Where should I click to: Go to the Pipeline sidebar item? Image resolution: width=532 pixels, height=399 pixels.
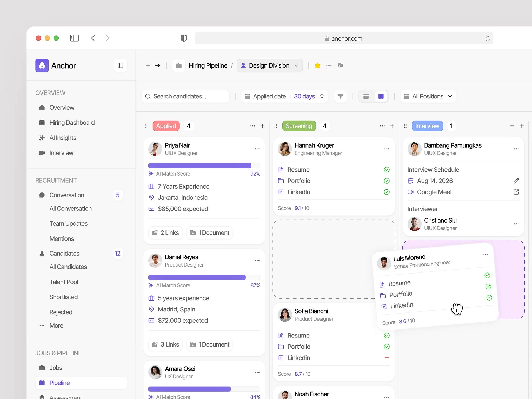tap(81, 383)
